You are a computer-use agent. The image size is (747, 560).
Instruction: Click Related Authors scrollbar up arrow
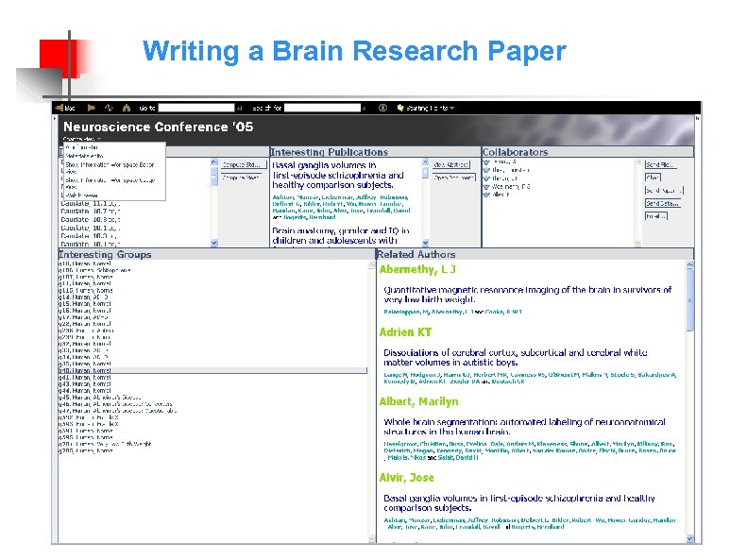689,263
